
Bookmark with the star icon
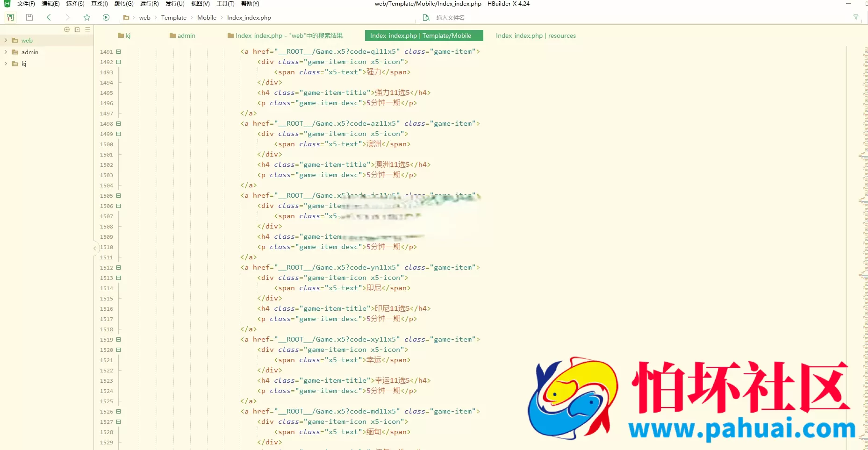point(87,17)
